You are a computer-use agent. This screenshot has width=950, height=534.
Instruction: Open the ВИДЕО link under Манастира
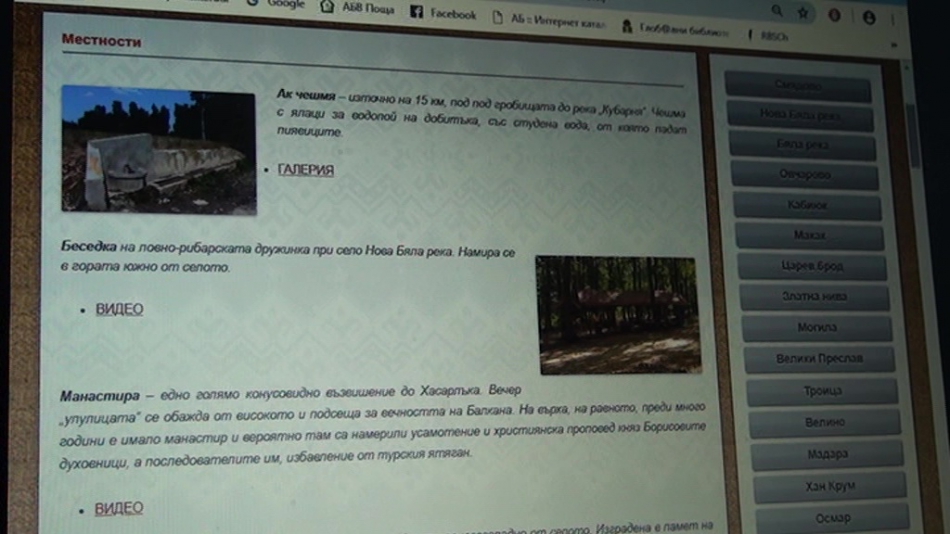(x=118, y=508)
